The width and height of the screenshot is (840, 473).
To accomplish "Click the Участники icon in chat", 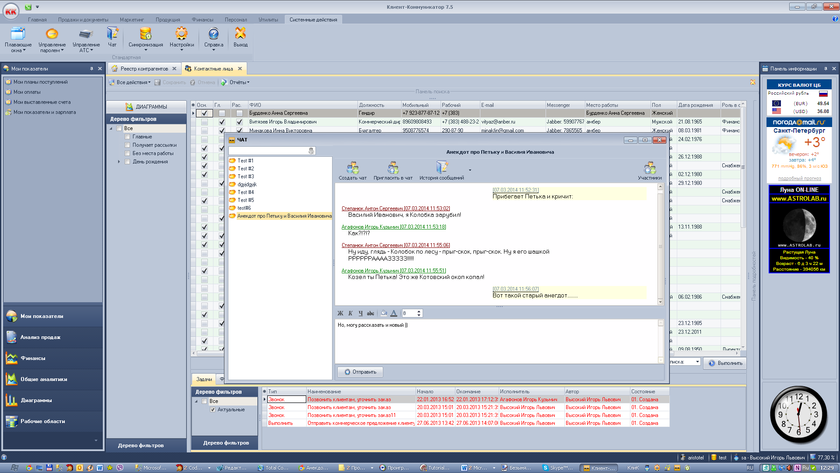I will 650,169.
